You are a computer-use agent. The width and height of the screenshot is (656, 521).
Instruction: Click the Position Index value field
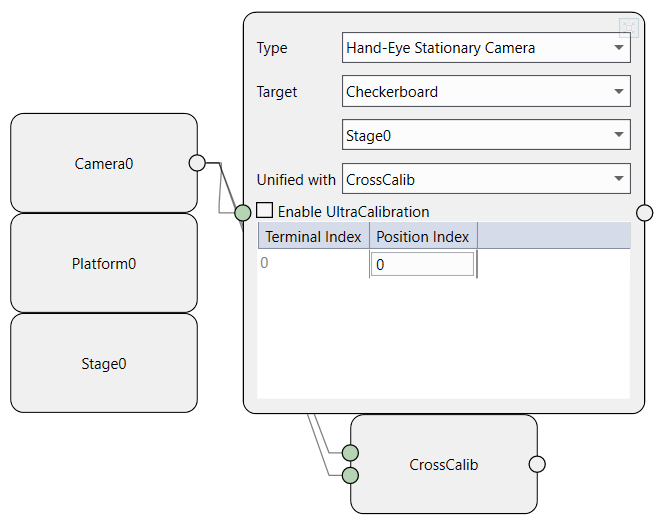point(422,264)
